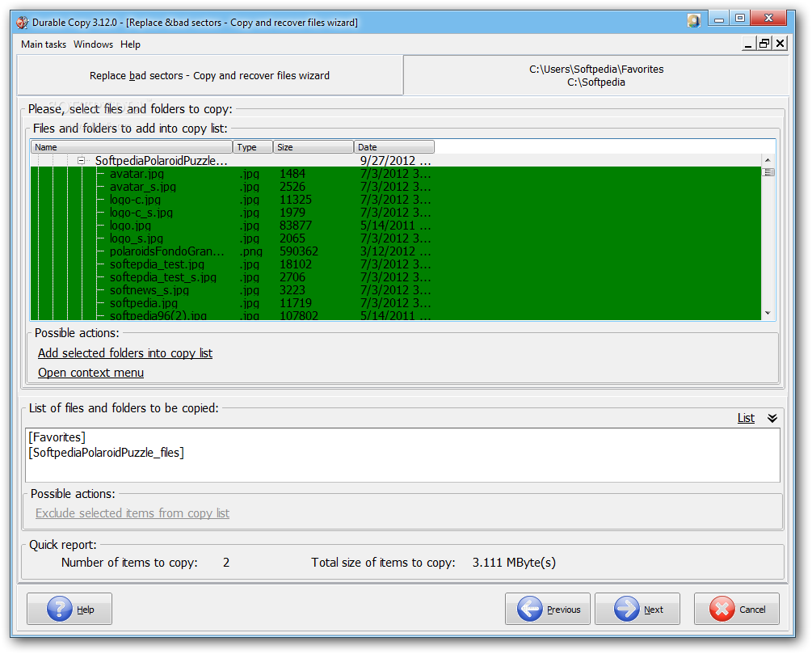Image resolution: width=812 pixels, height=654 pixels.
Task: Sort by the Type column header
Action: pyautogui.click(x=253, y=147)
